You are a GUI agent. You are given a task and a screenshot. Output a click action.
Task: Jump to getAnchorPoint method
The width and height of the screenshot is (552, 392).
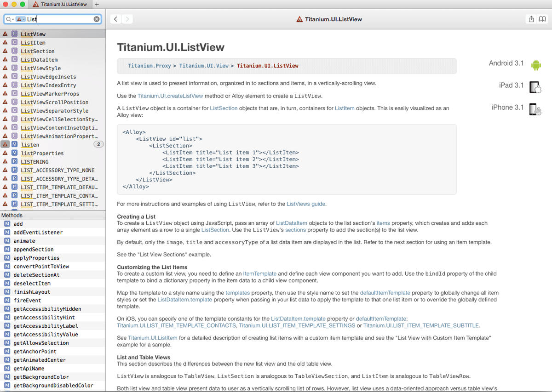coord(53,351)
